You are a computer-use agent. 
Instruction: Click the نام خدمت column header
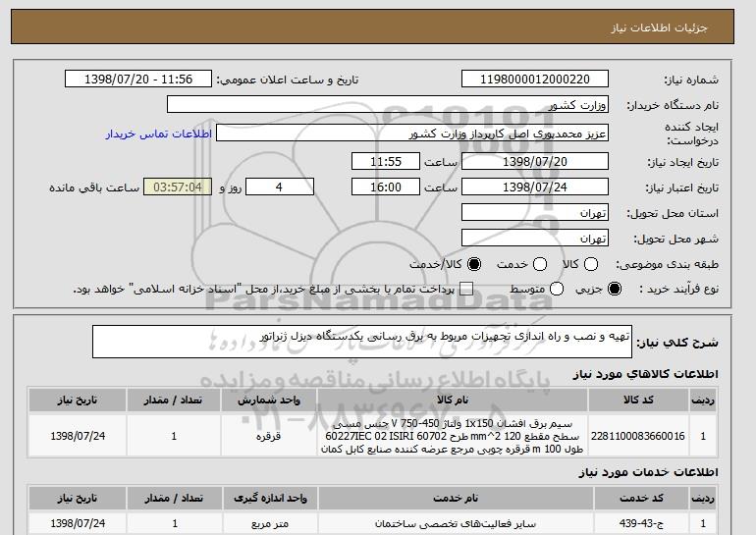[x=456, y=498]
